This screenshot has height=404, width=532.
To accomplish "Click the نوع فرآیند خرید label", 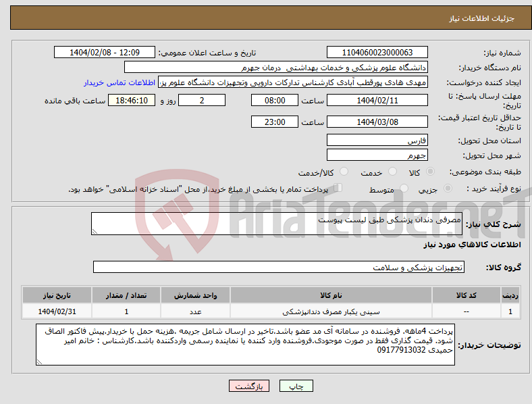I will point(494,188).
